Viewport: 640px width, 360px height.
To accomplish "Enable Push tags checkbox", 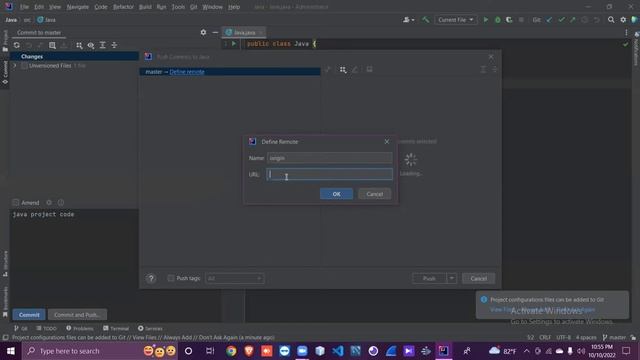I will tap(171, 278).
